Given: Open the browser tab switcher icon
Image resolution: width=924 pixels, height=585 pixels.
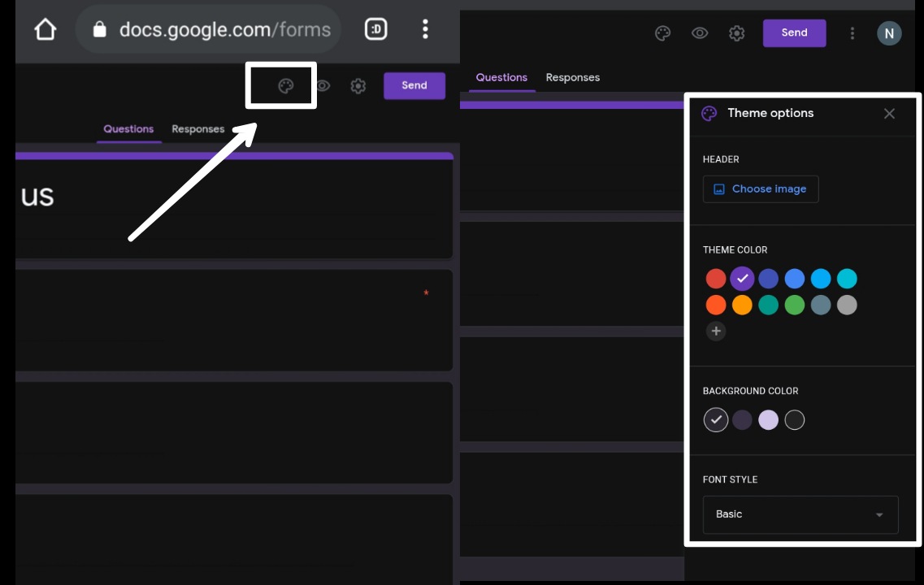Looking at the screenshot, I should click(375, 29).
